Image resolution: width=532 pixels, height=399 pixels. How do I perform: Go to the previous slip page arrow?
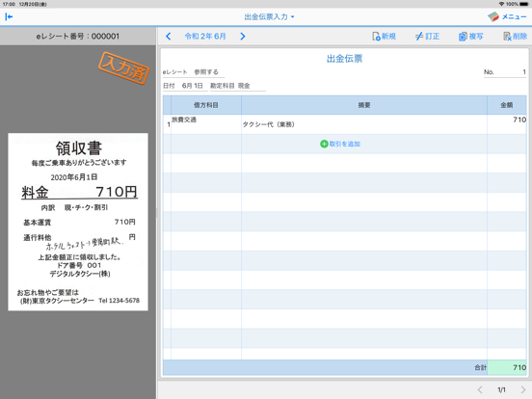tap(480, 389)
